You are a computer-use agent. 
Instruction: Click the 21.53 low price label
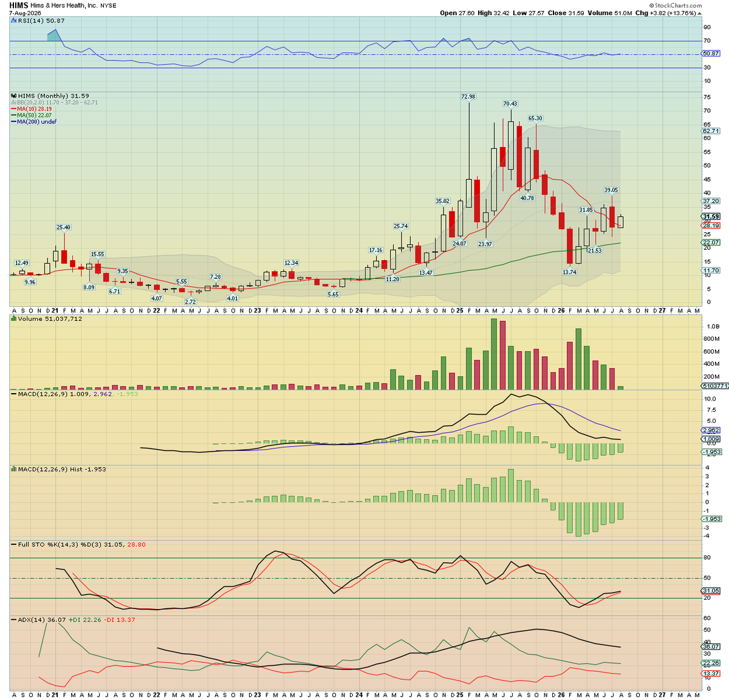pos(594,250)
